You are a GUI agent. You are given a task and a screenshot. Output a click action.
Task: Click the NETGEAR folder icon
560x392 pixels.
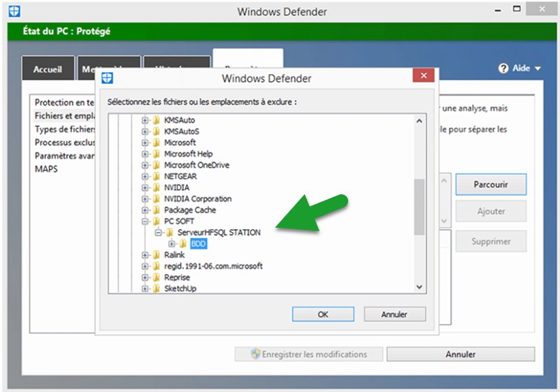[157, 176]
